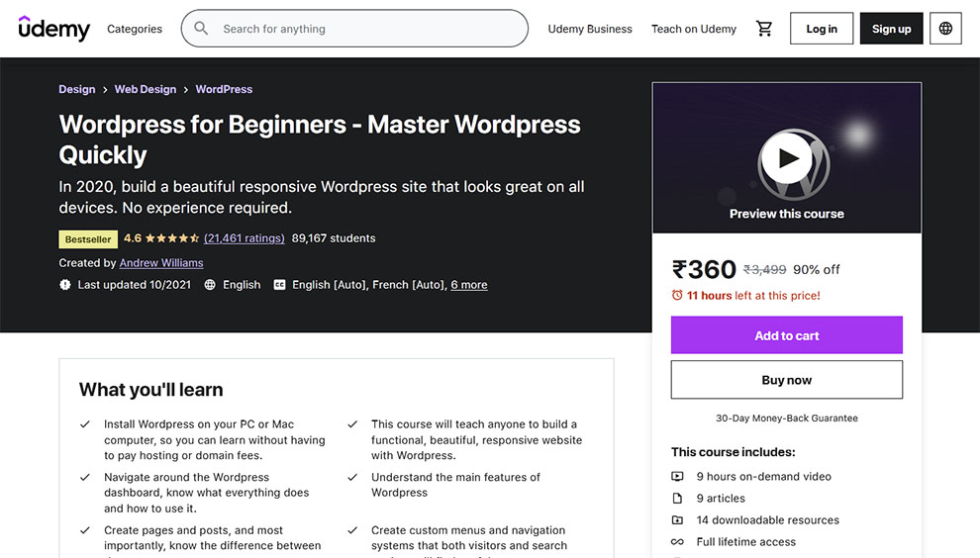Click the star rating icons

tap(172, 238)
